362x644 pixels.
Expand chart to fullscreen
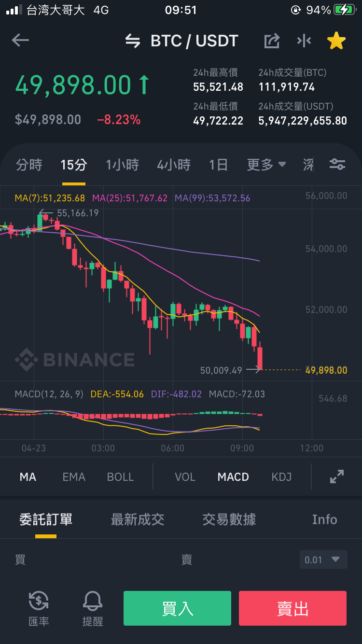337,476
